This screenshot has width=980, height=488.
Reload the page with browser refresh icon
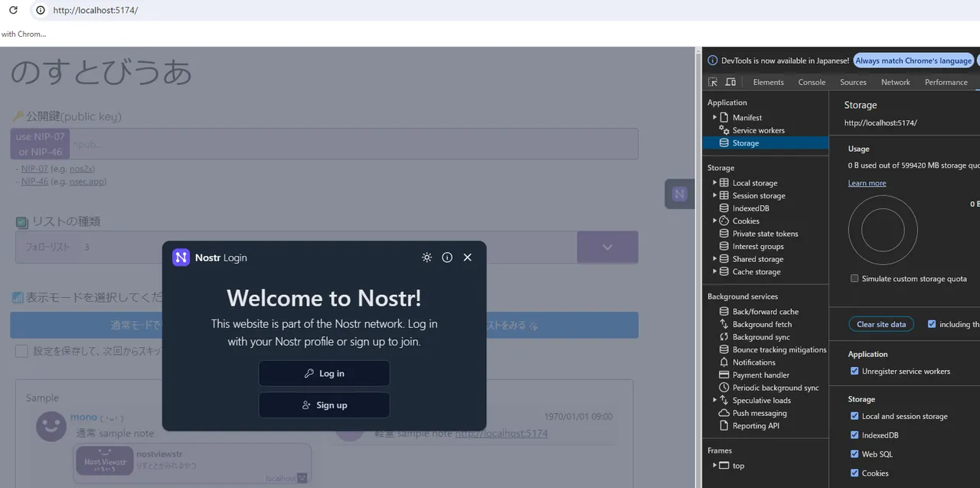(13, 11)
